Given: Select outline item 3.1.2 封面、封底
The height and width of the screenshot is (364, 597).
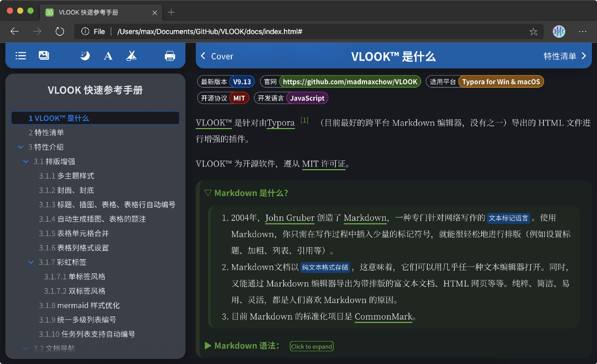Looking at the screenshot, I should [x=66, y=190].
